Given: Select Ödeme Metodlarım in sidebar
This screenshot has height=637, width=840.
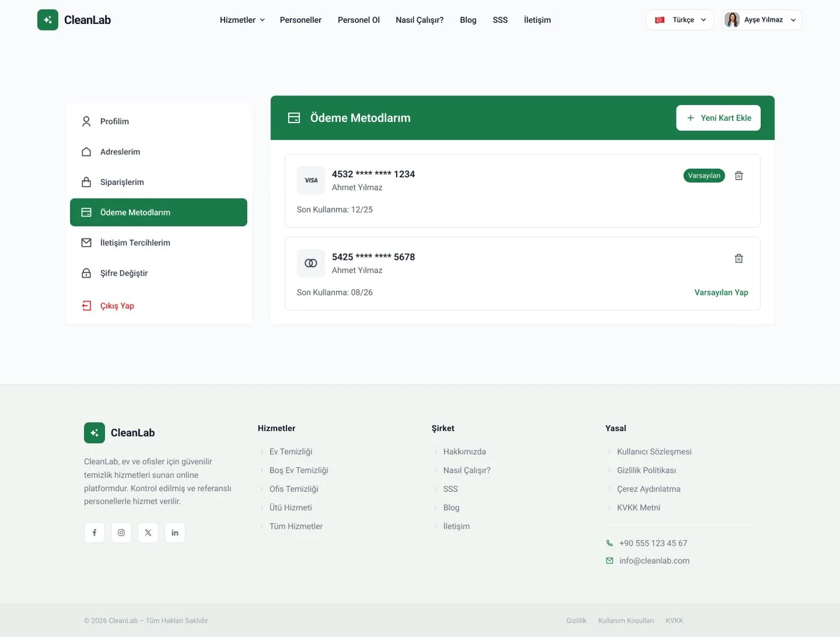Looking at the screenshot, I should (x=158, y=213).
